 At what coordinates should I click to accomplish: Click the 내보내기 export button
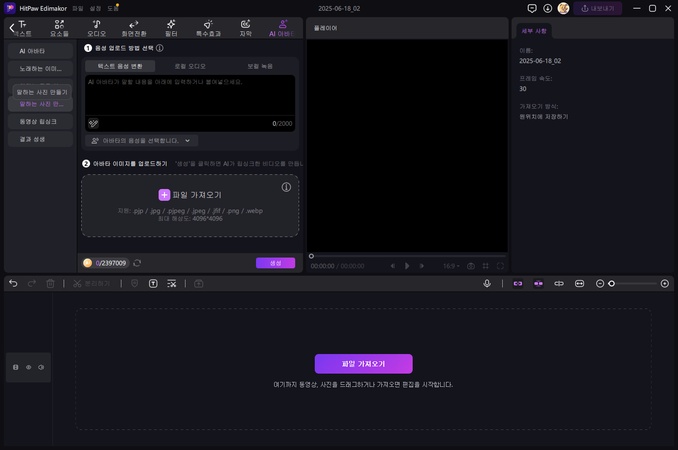598,8
